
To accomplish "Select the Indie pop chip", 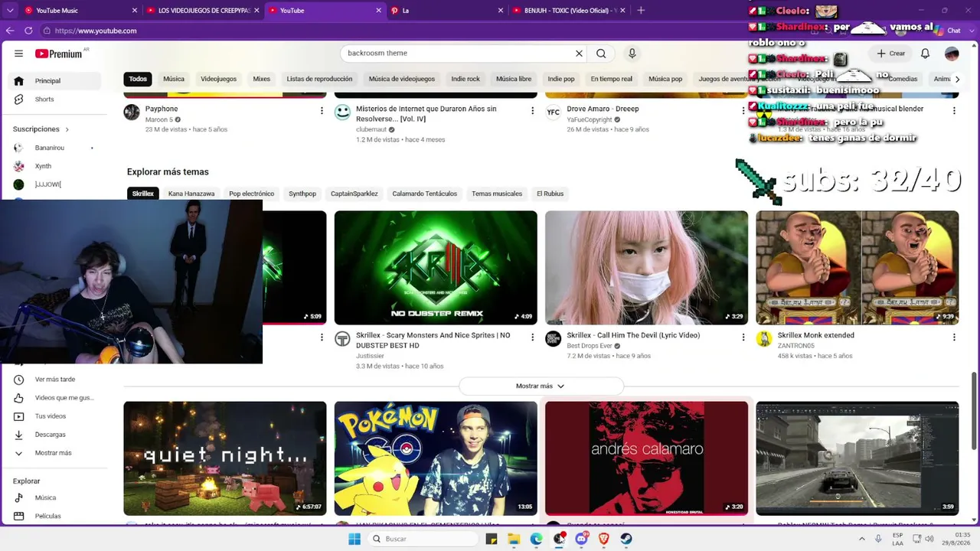I will coord(561,79).
